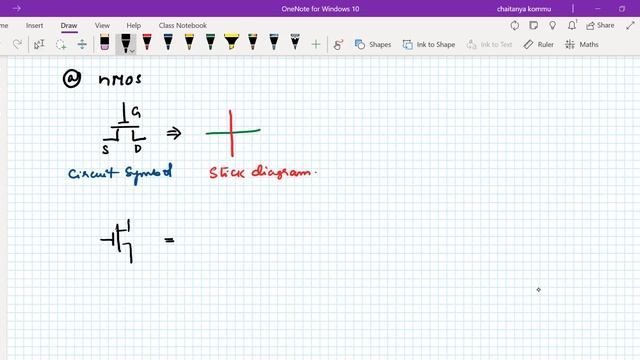Click the Share button
Screen dimensions: 640x360
coord(600,25)
